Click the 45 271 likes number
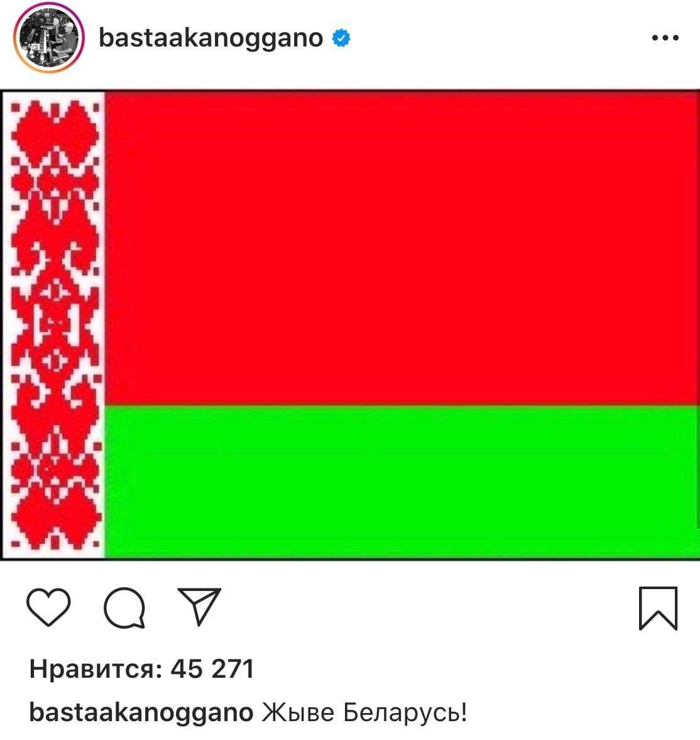The height and width of the screenshot is (740, 700). 212,669
